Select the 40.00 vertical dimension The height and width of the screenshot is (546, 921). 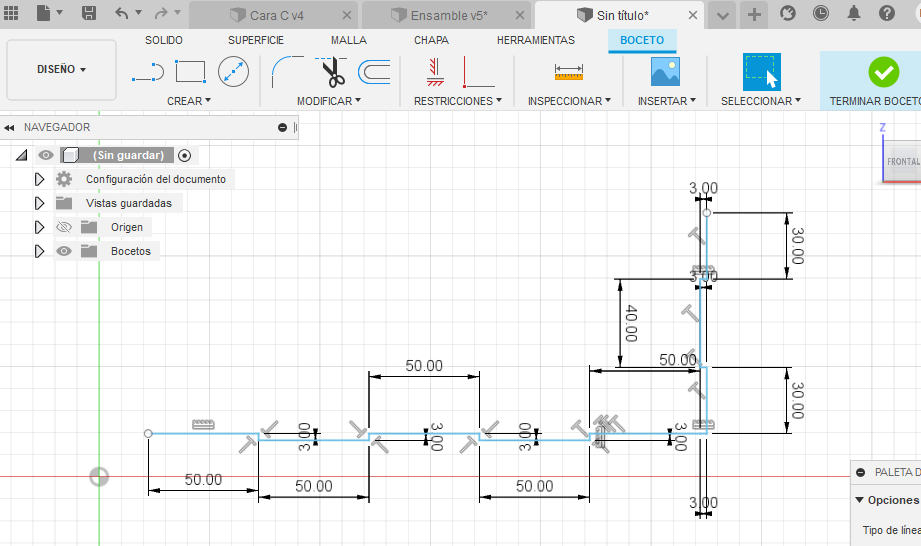pos(630,323)
